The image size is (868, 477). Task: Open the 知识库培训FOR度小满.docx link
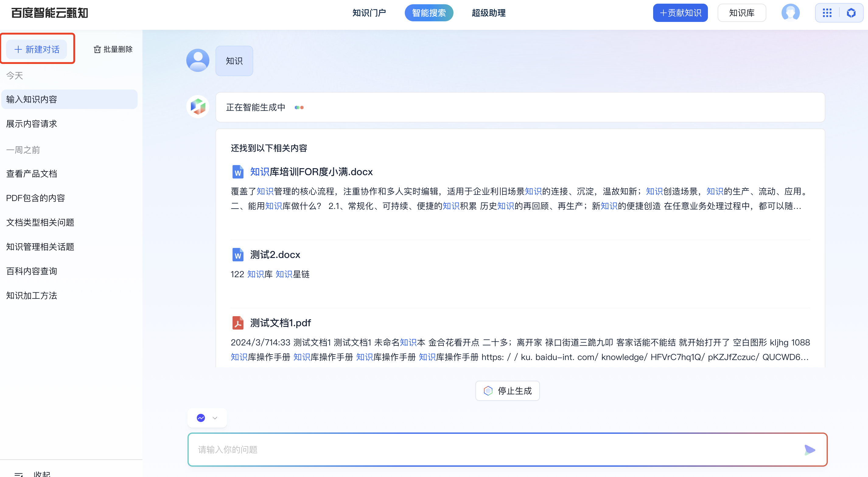click(311, 172)
